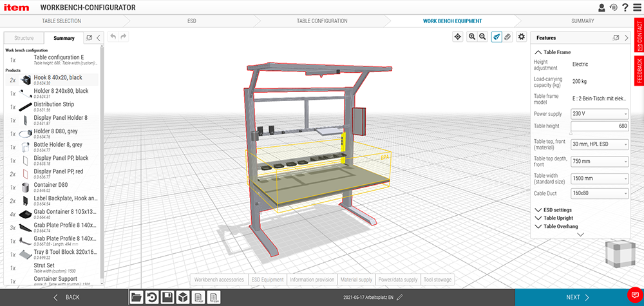Click the open folder icon in bottom toolbar
Image resolution: width=644 pixels, height=306 pixels.
coord(137,297)
